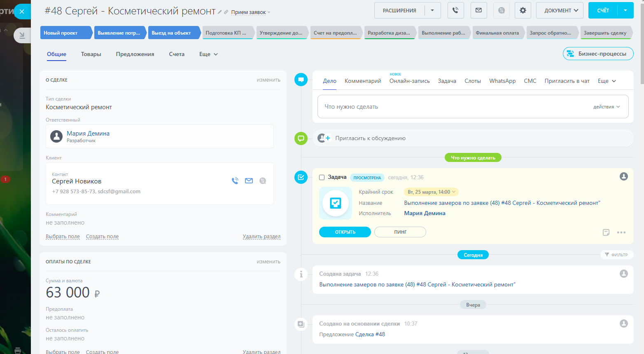Open the Расширения dropdown arrow
This screenshot has width=644, height=354.
432,10
